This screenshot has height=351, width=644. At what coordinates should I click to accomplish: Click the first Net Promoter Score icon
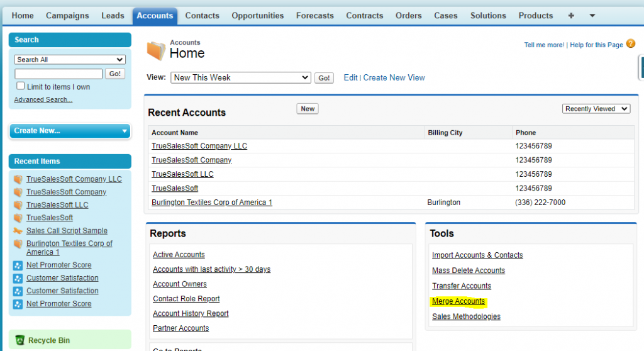[x=18, y=265]
